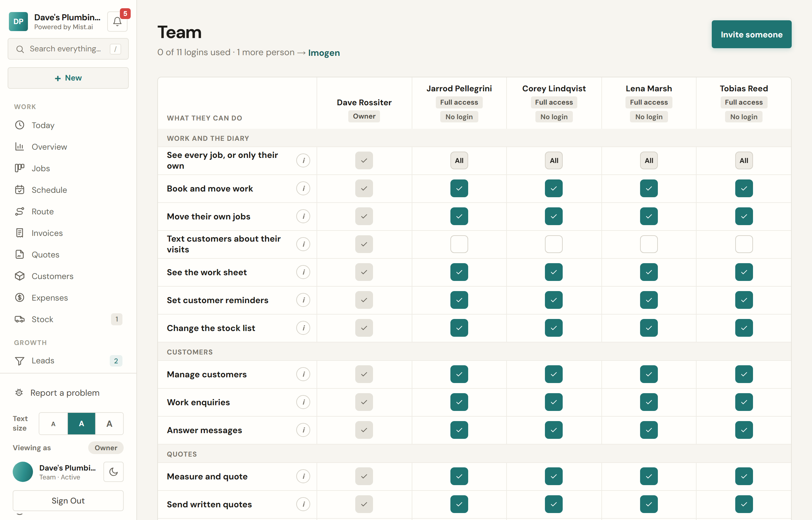
Task: Click the Expenses dollar icon
Action: point(20,297)
